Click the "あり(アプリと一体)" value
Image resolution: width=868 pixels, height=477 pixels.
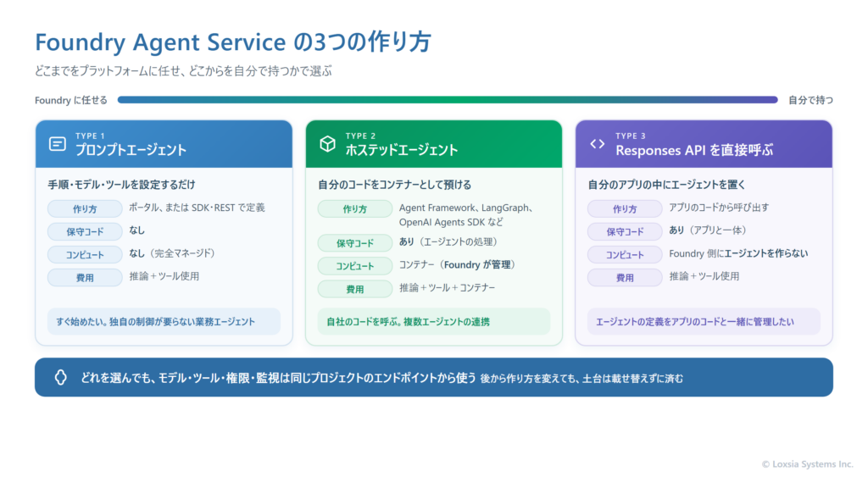(x=709, y=230)
